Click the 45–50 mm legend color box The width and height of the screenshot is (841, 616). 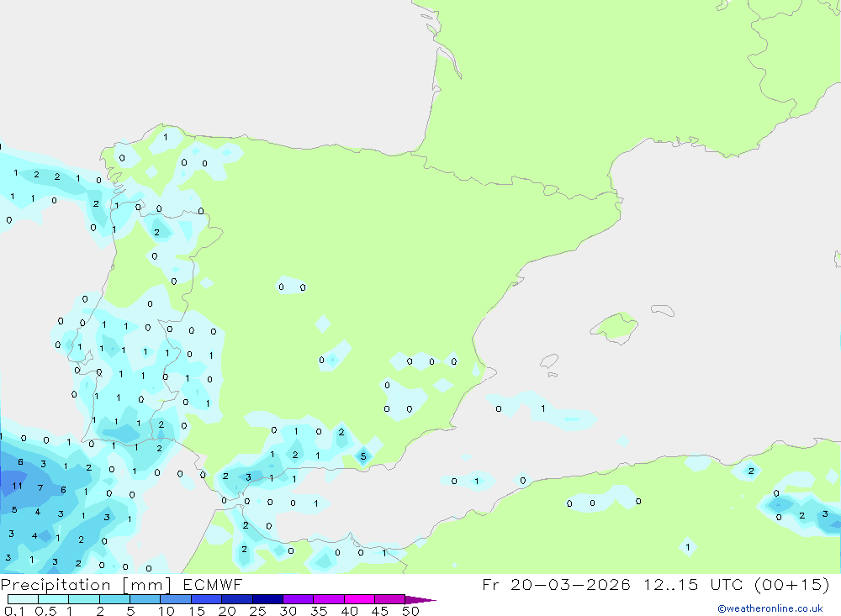[x=390, y=599]
